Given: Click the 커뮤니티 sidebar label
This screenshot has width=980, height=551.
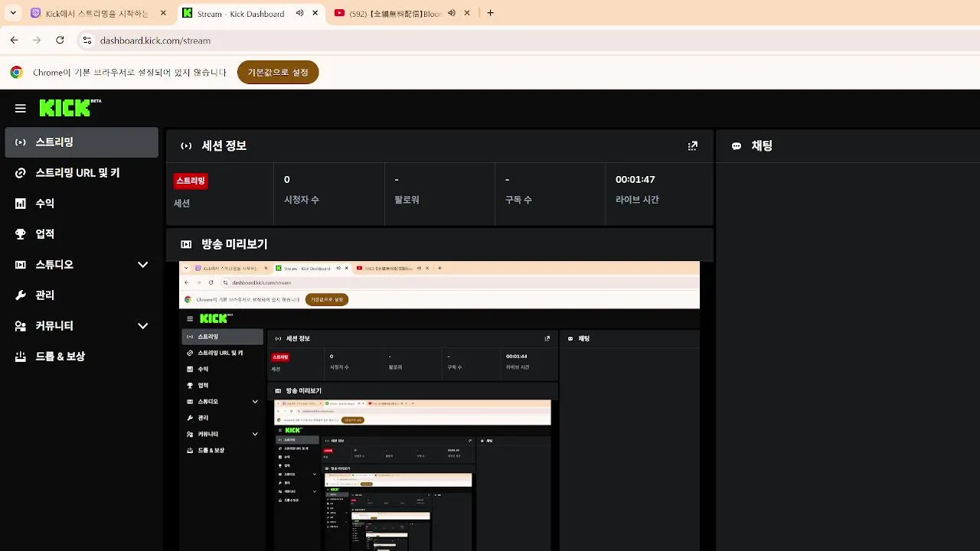Looking at the screenshot, I should (x=54, y=326).
